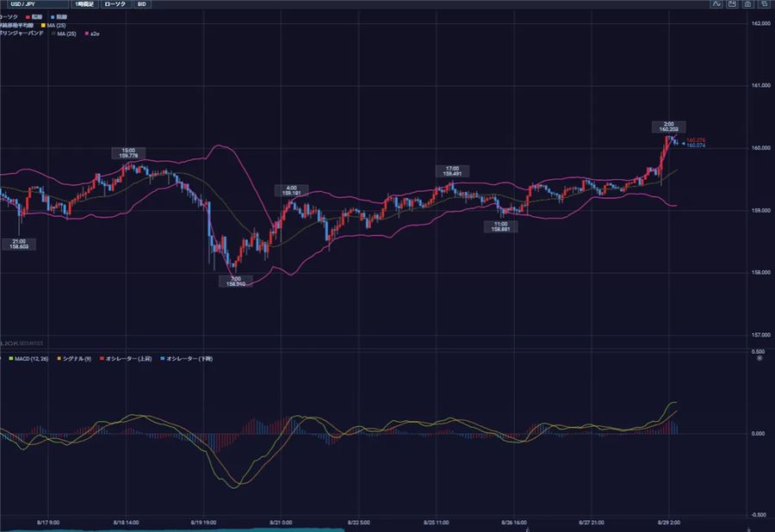
Task: Click the 162.000 price axis label
Action: coord(761,24)
